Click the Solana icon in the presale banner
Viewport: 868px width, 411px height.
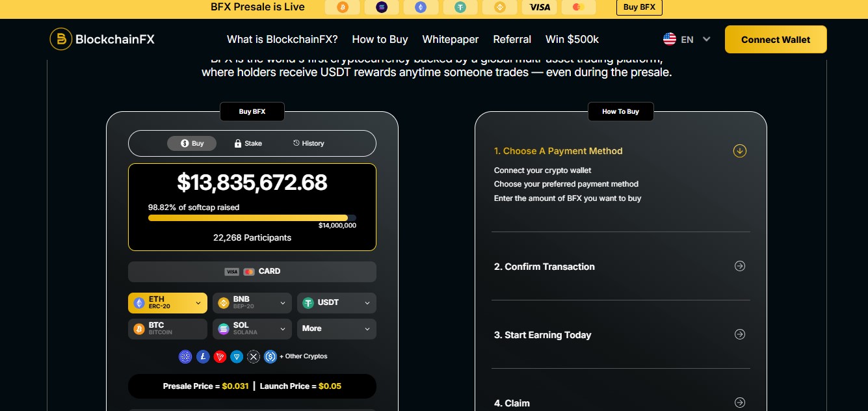pyautogui.click(x=382, y=7)
